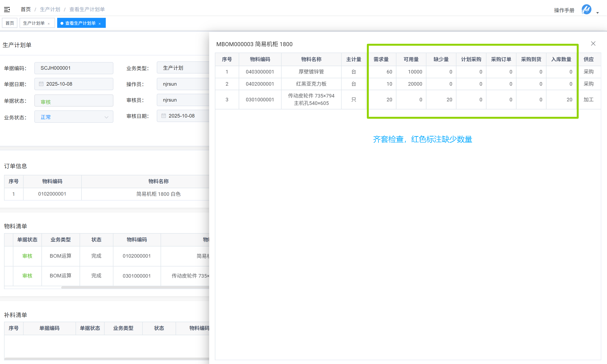Click the 单据编码 input field
This screenshot has height=364, width=607.
(74, 68)
